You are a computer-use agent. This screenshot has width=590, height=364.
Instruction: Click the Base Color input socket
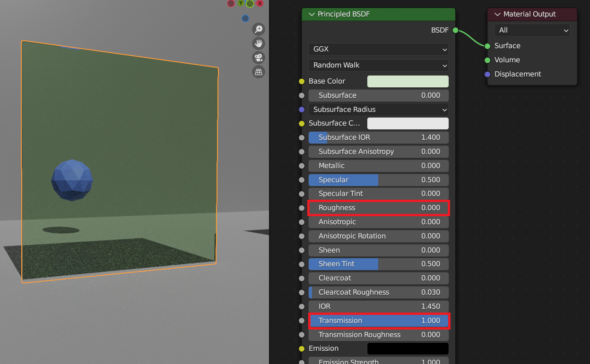tap(302, 81)
